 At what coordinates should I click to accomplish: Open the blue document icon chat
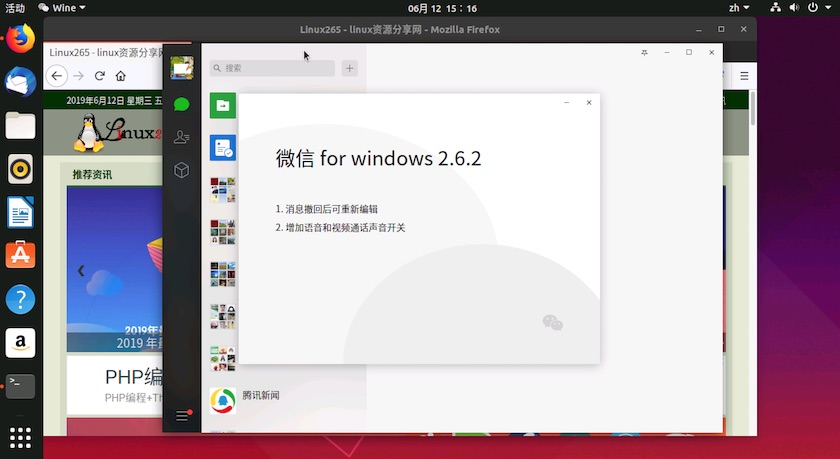(223, 148)
